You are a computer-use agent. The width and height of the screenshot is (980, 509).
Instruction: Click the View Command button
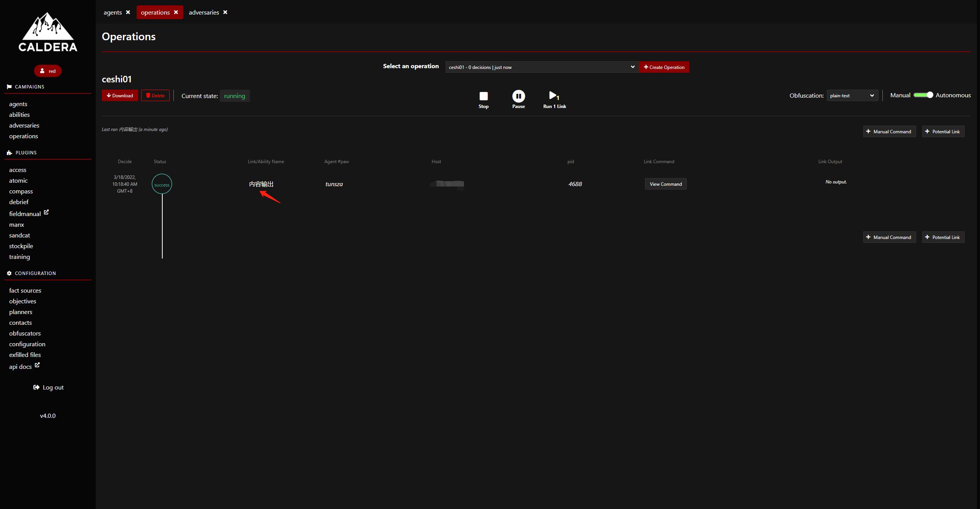(665, 184)
